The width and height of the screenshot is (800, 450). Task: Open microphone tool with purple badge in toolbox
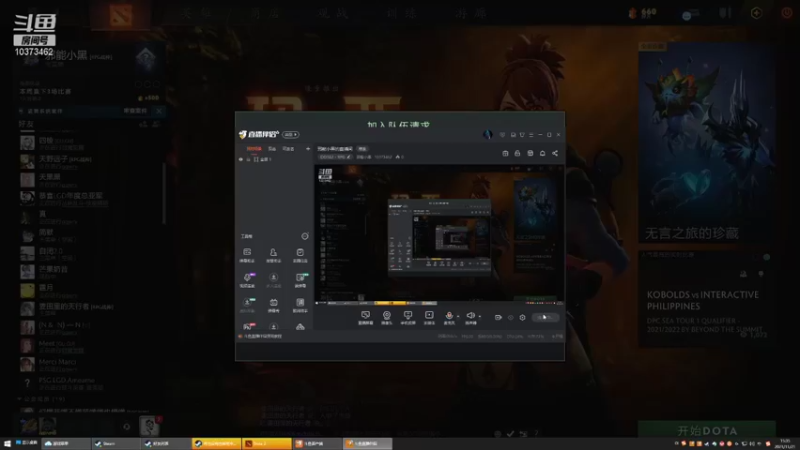pos(247,280)
